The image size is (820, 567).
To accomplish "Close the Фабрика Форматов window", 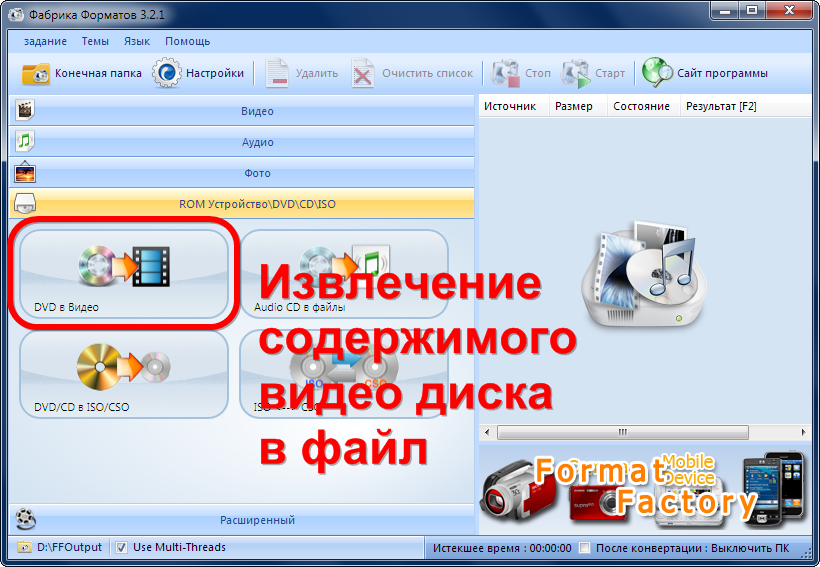I will tap(789, 10).
